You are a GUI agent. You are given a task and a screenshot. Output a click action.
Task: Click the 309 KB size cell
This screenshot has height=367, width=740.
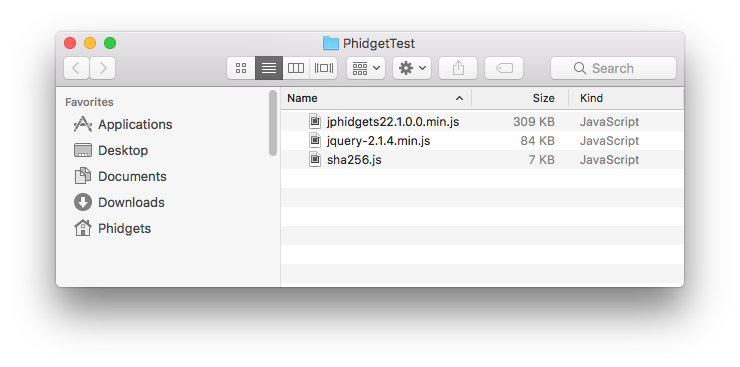tap(534, 122)
